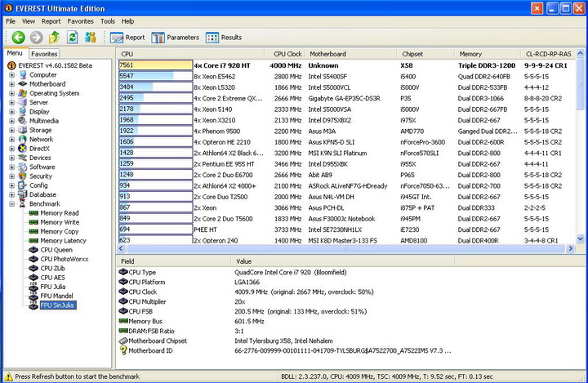Click the horizontal scrollbar left arrow
Image resolution: width=588 pixels, height=383 pixels.
pyautogui.click(x=121, y=248)
